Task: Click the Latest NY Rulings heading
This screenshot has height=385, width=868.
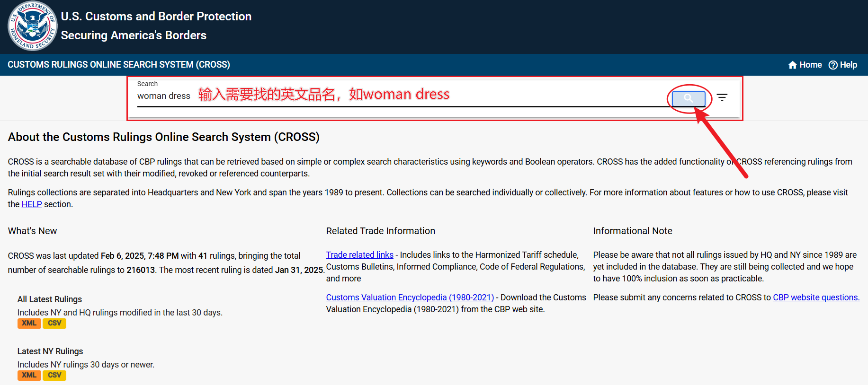Action: [50, 351]
